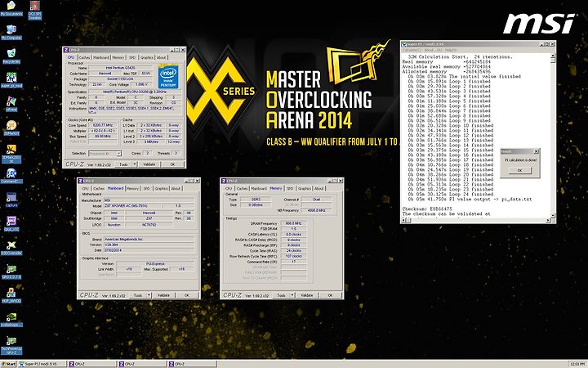This screenshot has width=588, height=368.
Task: Select the first CPU-Z taskbar button
Action: coord(91,364)
